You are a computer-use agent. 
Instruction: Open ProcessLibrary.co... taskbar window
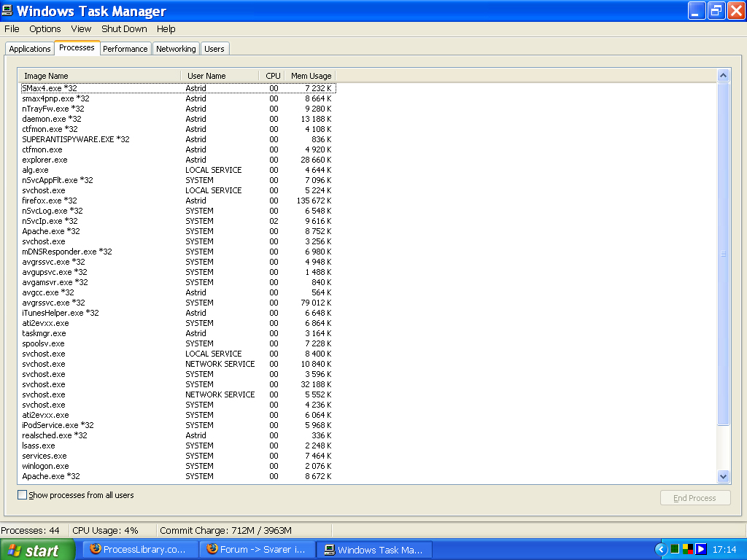pos(141,550)
